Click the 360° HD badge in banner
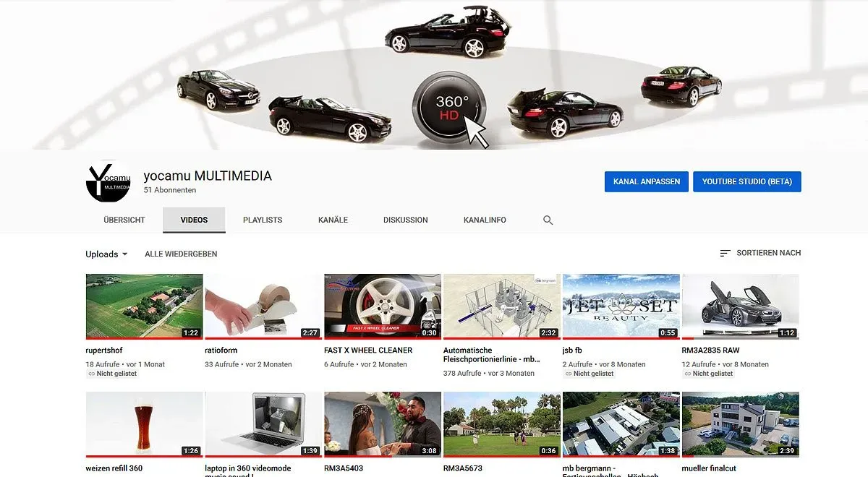This screenshot has width=868, height=477. coord(450,107)
